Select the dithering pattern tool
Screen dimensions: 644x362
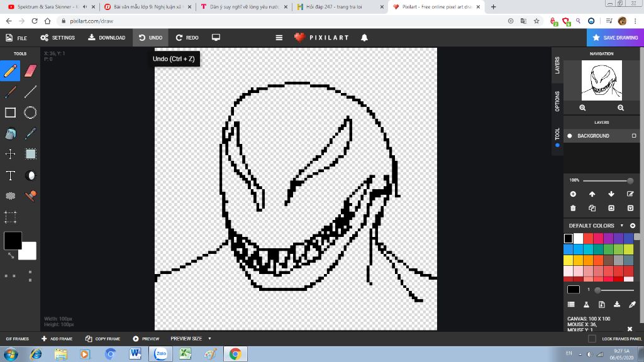pyautogui.click(x=10, y=196)
